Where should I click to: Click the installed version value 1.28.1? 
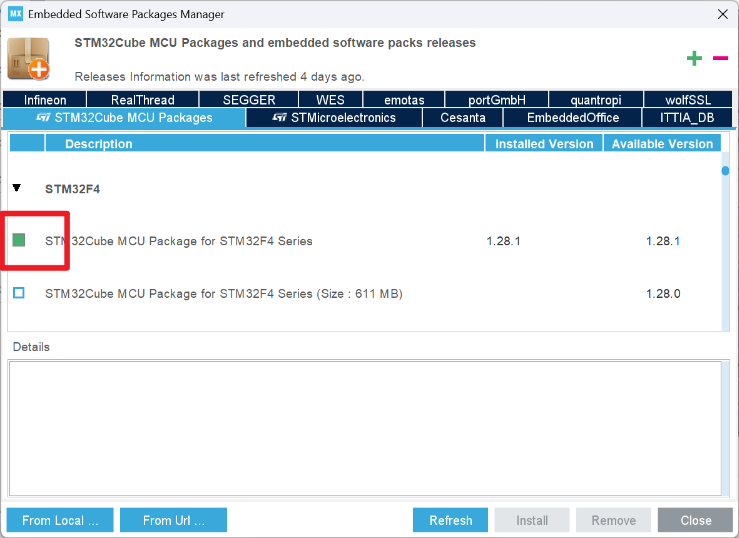(503, 241)
